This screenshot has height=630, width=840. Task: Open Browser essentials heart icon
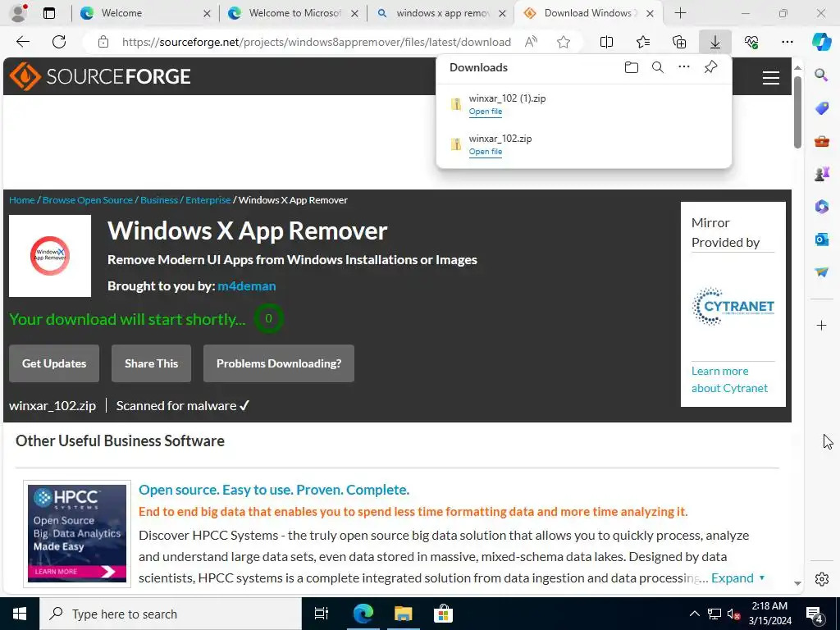tap(751, 42)
